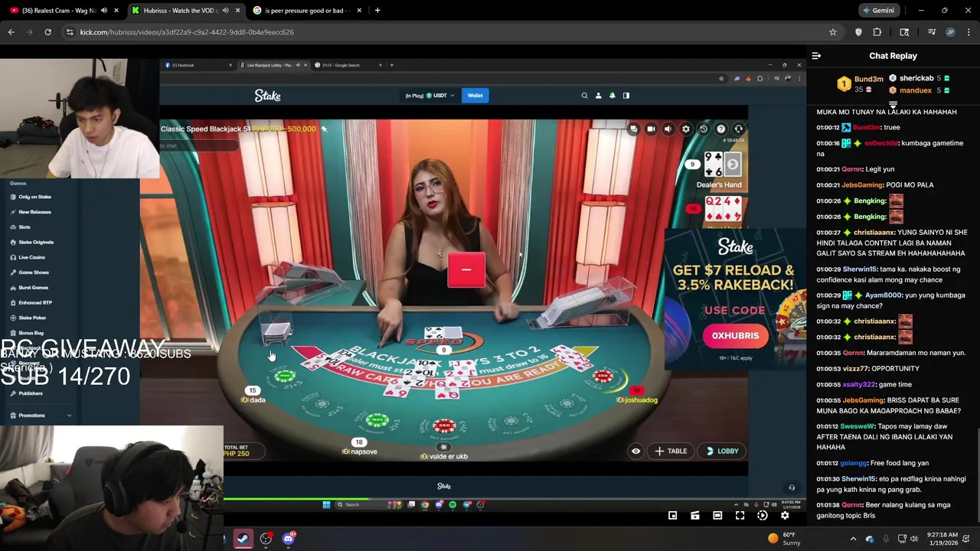Image resolution: width=980 pixels, height=551 pixels.
Task: Switch to the Realest Cram YouTube tab
Action: 64,11
